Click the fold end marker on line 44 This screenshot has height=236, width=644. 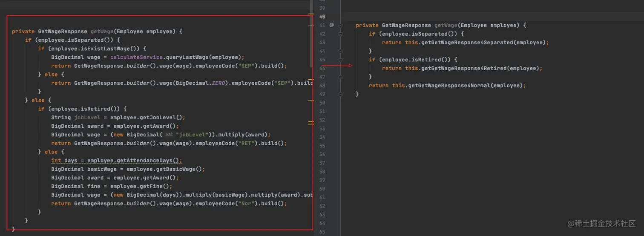point(340,51)
